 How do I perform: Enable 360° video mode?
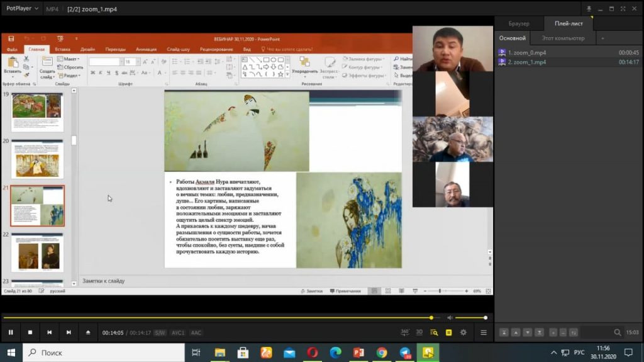[x=405, y=332]
